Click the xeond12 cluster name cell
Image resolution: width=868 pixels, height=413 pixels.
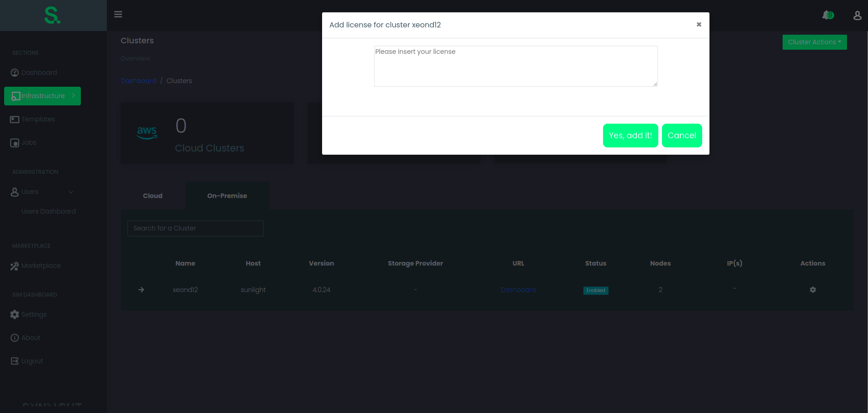coord(185,290)
